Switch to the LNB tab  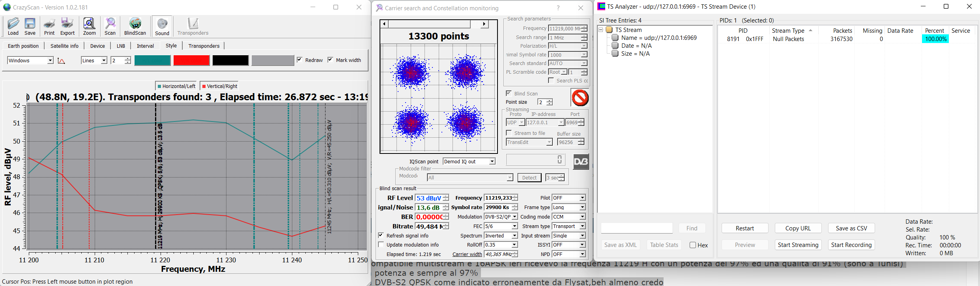point(121,46)
